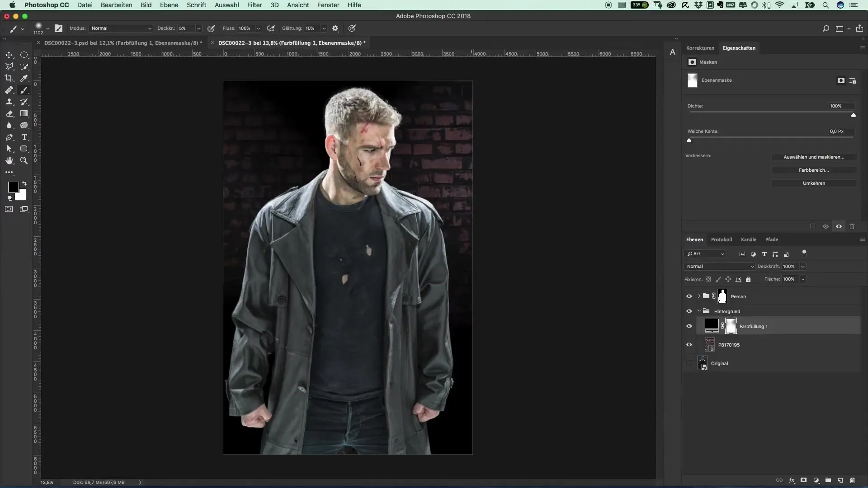Screen dimensions: 868x488
Task: Open the Auswahl menu
Action: pyautogui.click(x=227, y=5)
